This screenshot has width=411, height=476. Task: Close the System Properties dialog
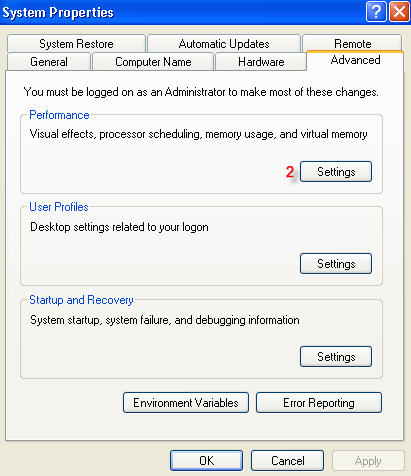point(399,12)
